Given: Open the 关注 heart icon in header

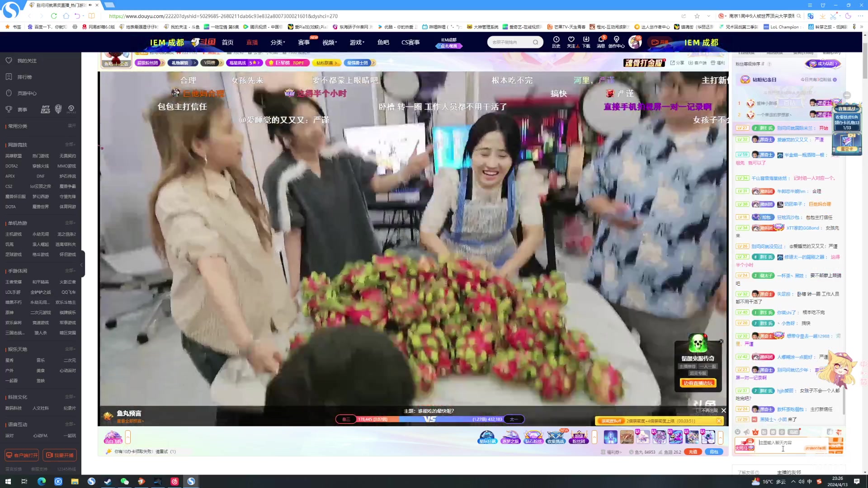Looking at the screenshot, I should coord(571,39).
